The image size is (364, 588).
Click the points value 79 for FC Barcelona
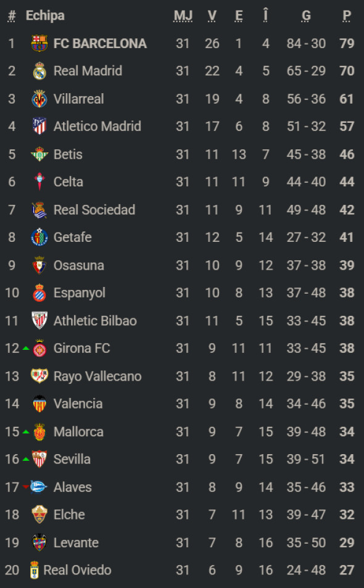coord(346,43)
